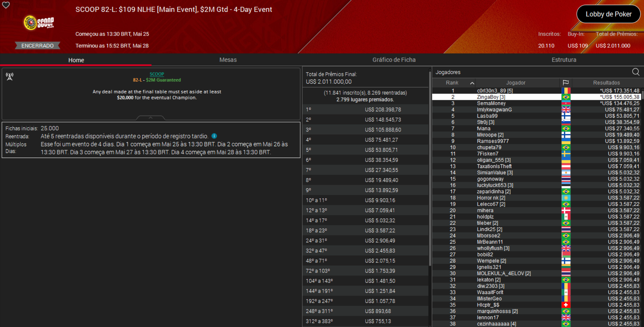The height and width of the screenshot is (327, 644).
Task: Select player row chupeta79
Action: (537, 148)
